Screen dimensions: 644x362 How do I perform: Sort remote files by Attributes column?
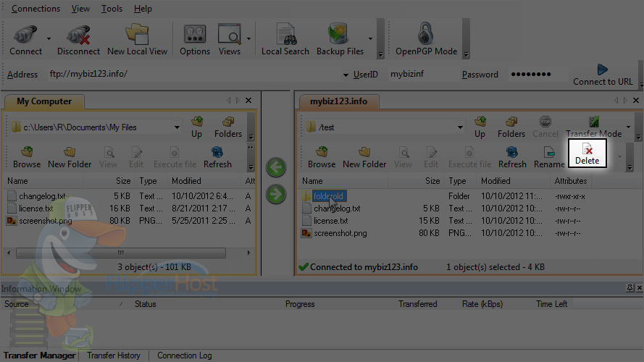pos(571,181)
